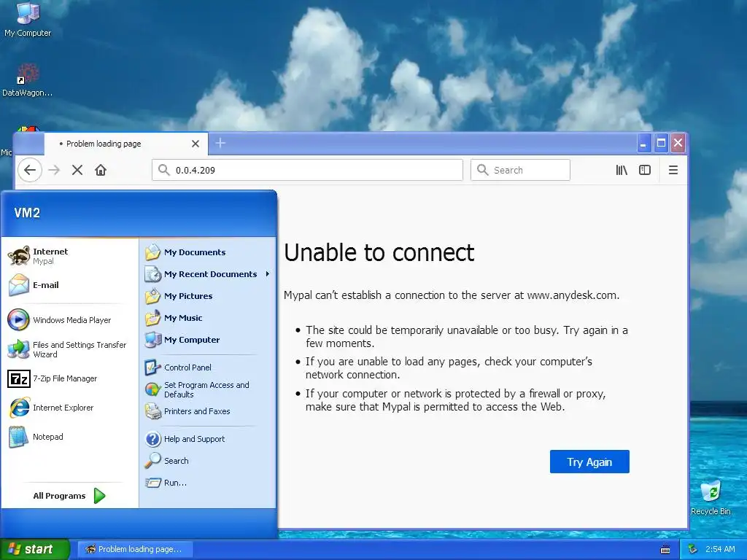Viewport: 747px width, 560px height.
Task: Click the DataWagon desktop shortcut
Action: (28, 80)
